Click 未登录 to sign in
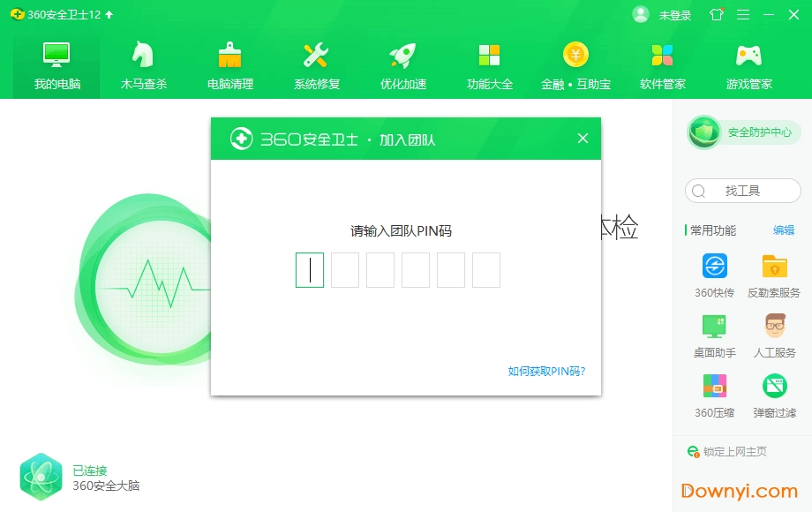 (x=676, y=14)
